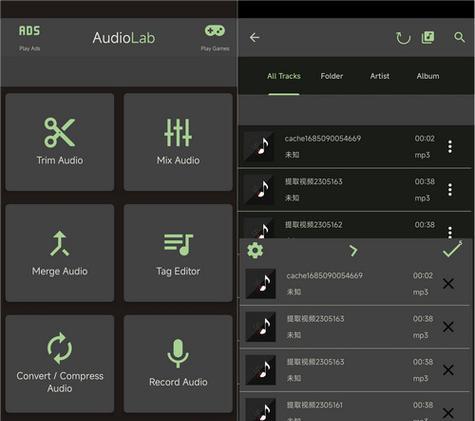Open the Convert / Compress Audio tool
This screenshot has width=475, height=421.
[60, 364]
